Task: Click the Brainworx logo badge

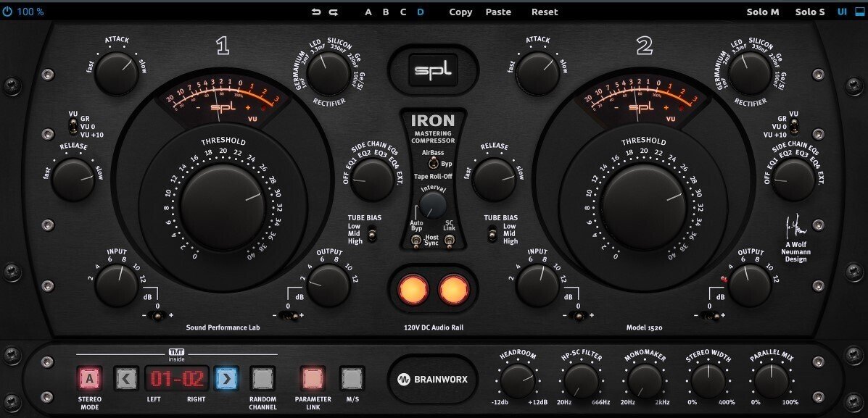Action: point(433,380)
